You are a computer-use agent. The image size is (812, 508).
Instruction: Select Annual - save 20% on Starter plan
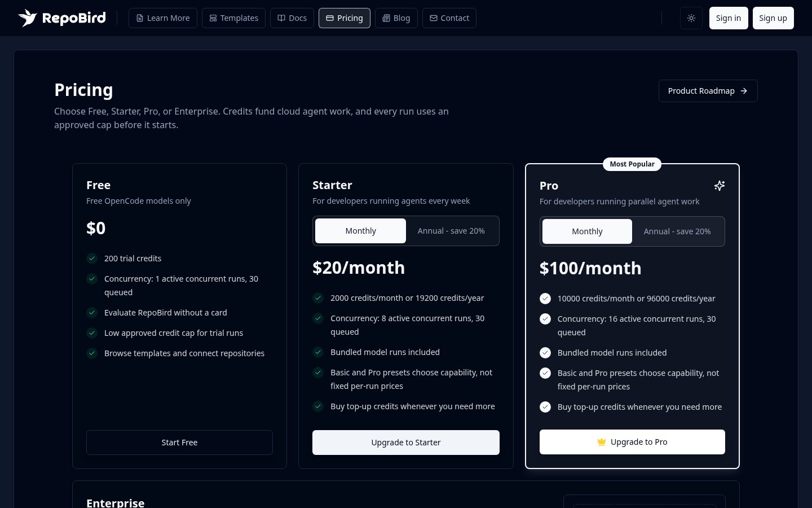451,231
